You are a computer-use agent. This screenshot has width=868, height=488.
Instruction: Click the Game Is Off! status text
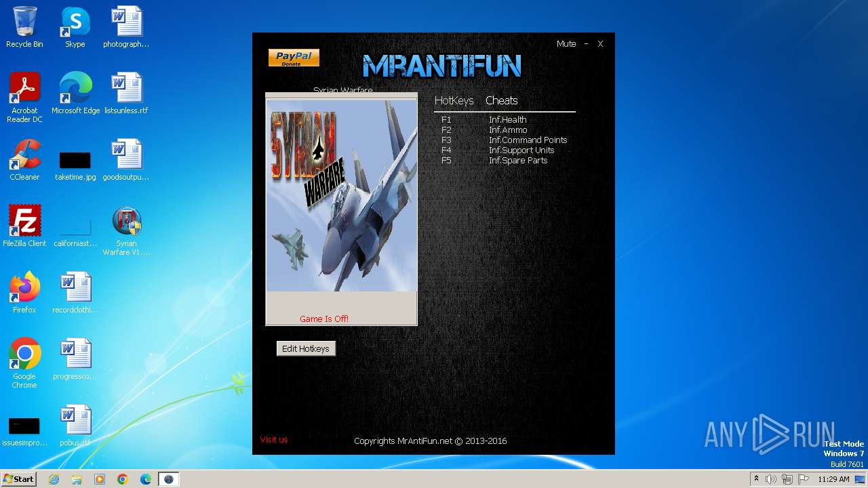click(x=324, y=319)
